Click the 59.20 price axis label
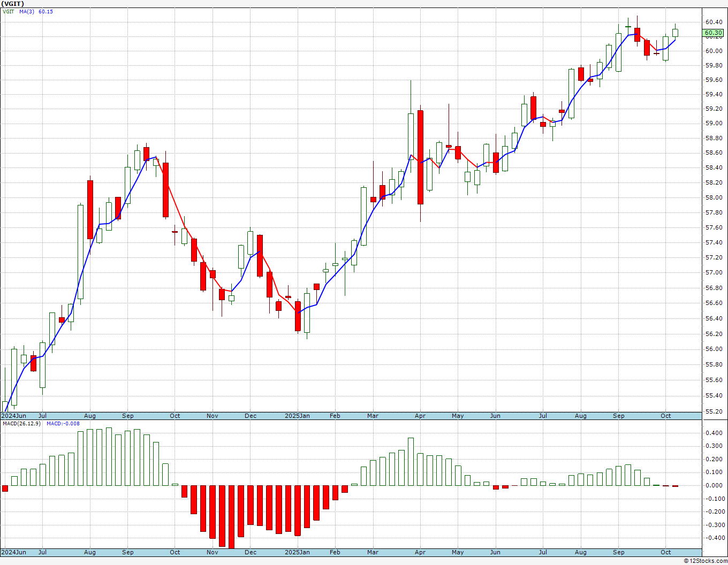Screen dimensions: 728x565 point(714,109)
